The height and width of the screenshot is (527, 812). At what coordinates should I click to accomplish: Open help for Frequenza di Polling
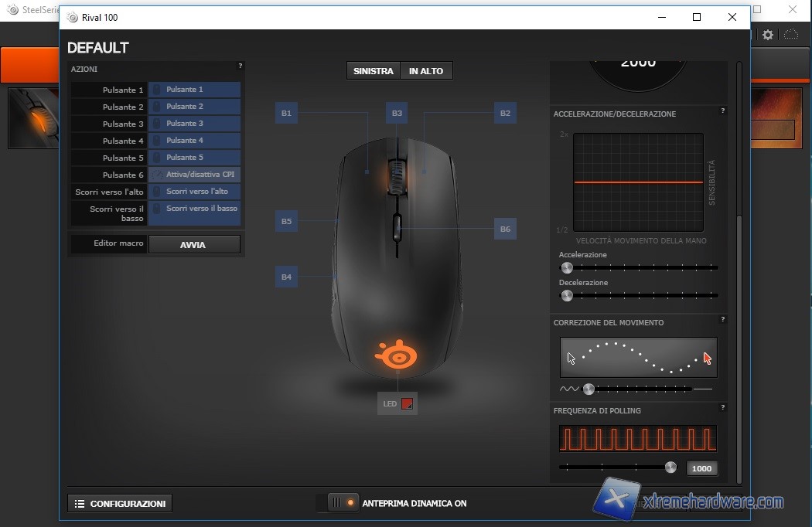click(x=722, y=408)
